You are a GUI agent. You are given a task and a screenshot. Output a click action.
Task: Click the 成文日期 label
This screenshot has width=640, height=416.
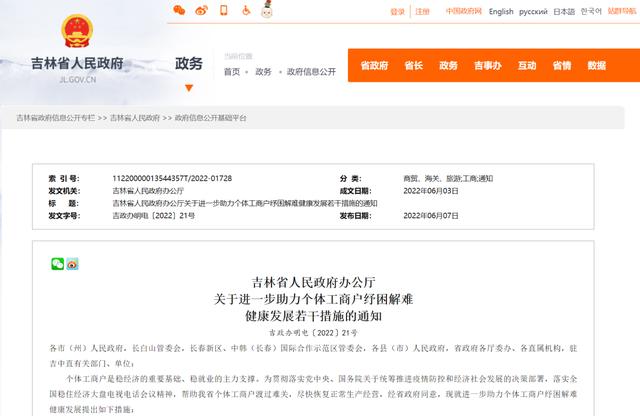click(356, 191)
